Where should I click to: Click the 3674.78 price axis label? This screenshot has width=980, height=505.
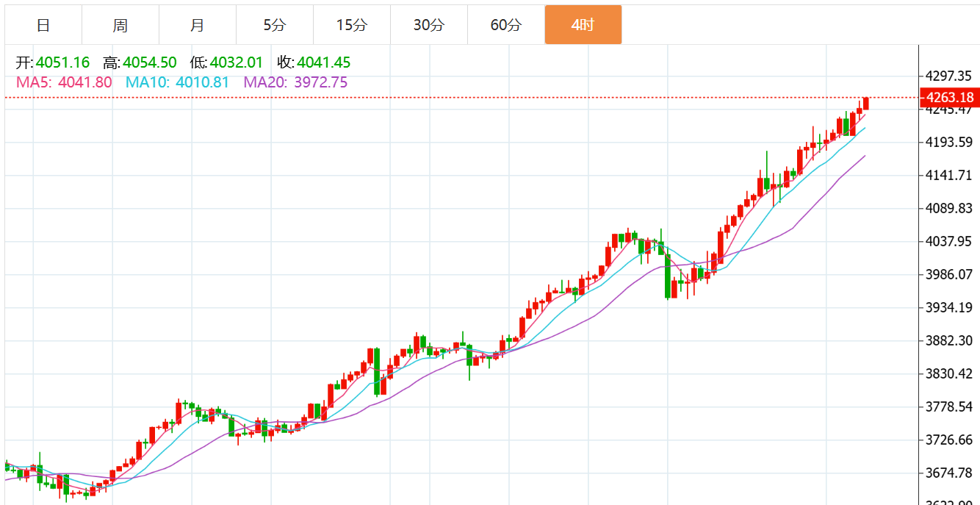[x=949, y=473]
